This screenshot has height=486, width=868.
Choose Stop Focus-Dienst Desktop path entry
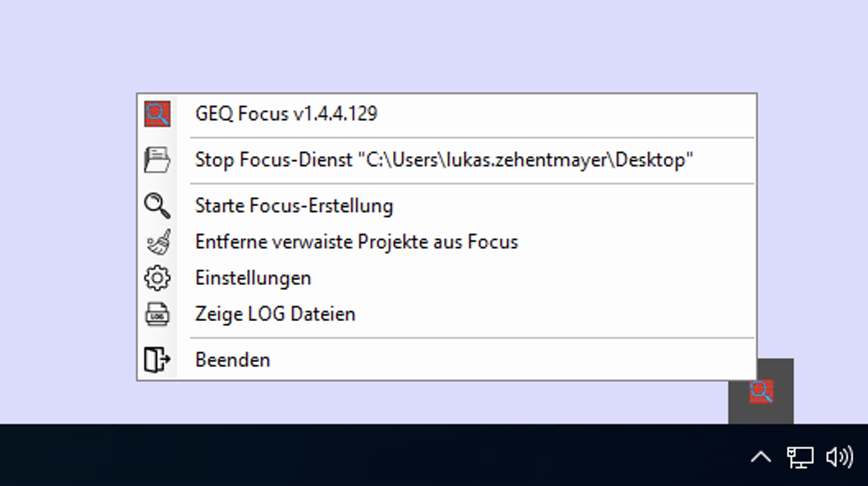click(x=446, y=160)
